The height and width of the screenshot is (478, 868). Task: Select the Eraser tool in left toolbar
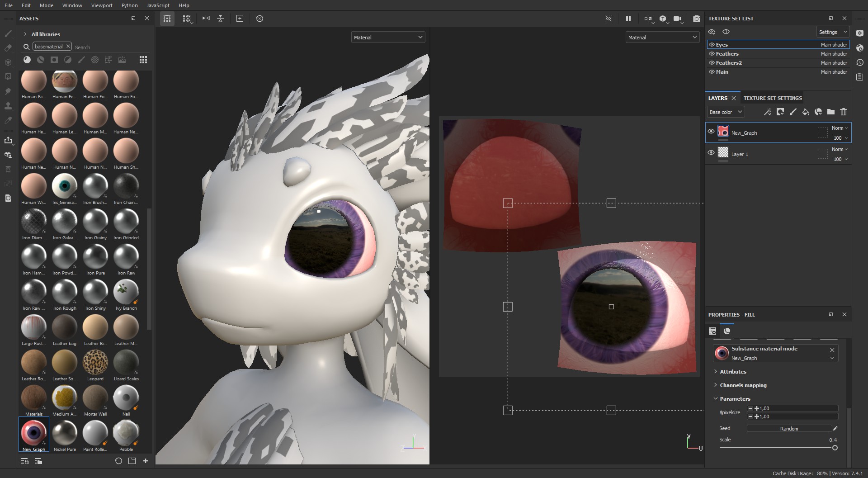8,48
